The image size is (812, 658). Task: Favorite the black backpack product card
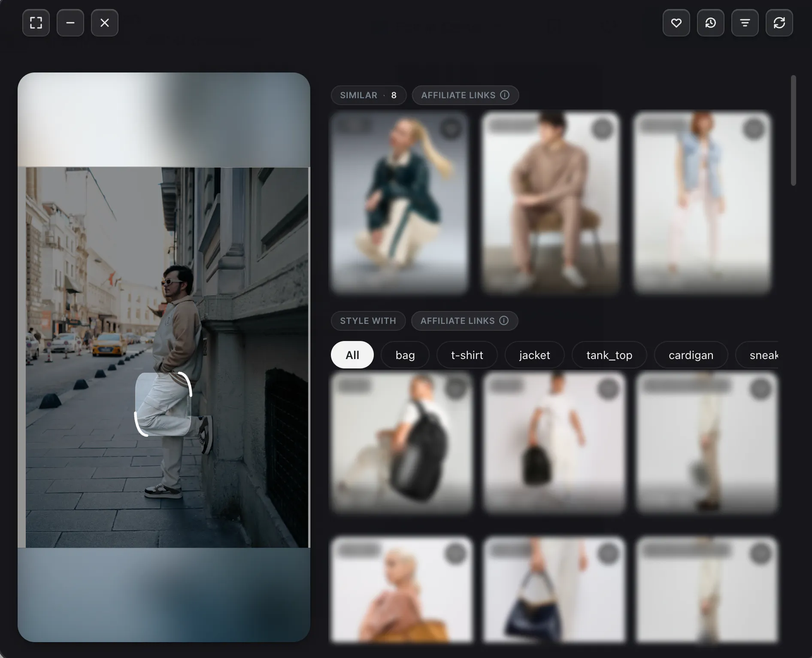(x=456, y=389)
